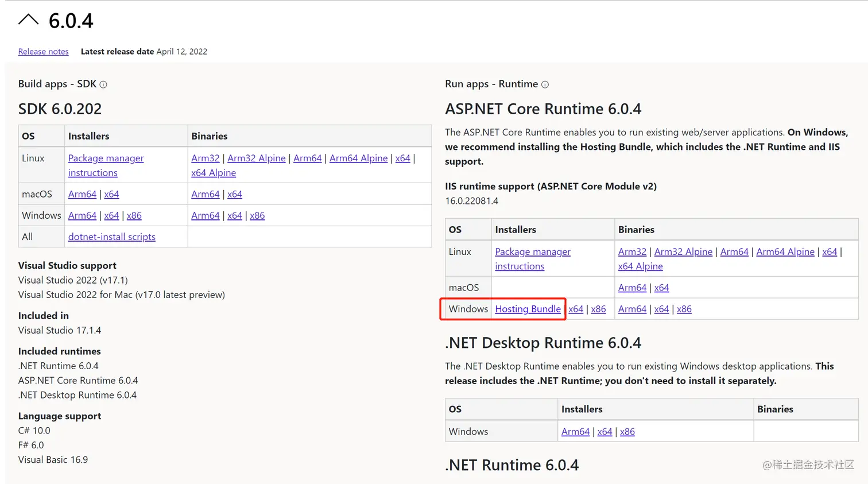Download SDK macOS Arm64 installer
Screen dimensions: 868x484
click(82, 194)
